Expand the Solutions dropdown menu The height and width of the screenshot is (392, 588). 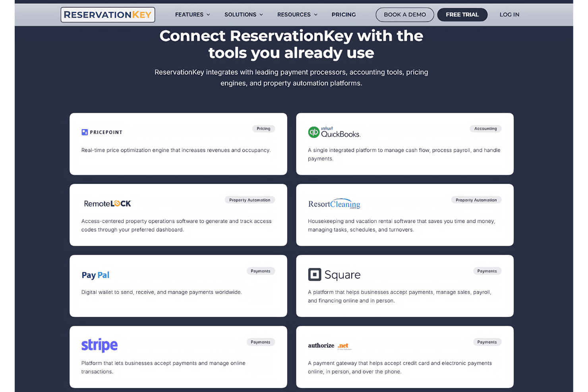click(244, 15)
